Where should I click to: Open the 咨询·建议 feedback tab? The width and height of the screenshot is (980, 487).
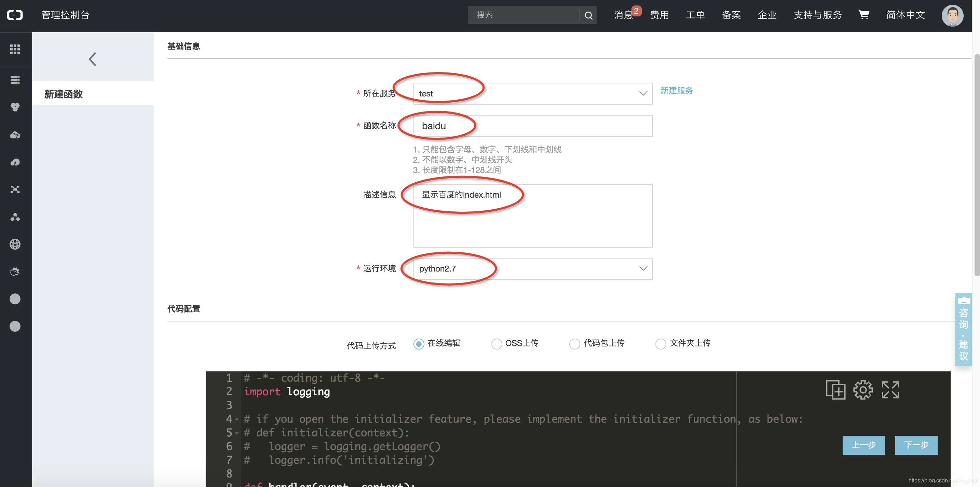coord(963,329)
